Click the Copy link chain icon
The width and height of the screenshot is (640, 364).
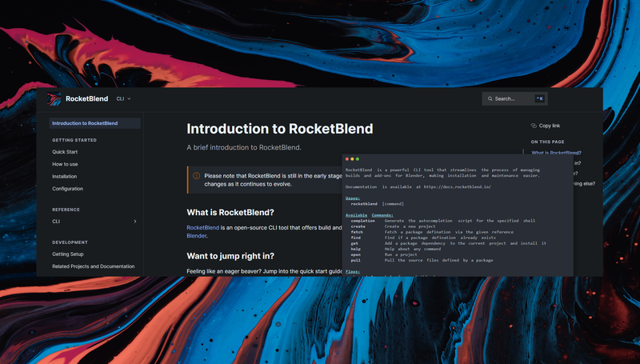(x=534, y=126)
